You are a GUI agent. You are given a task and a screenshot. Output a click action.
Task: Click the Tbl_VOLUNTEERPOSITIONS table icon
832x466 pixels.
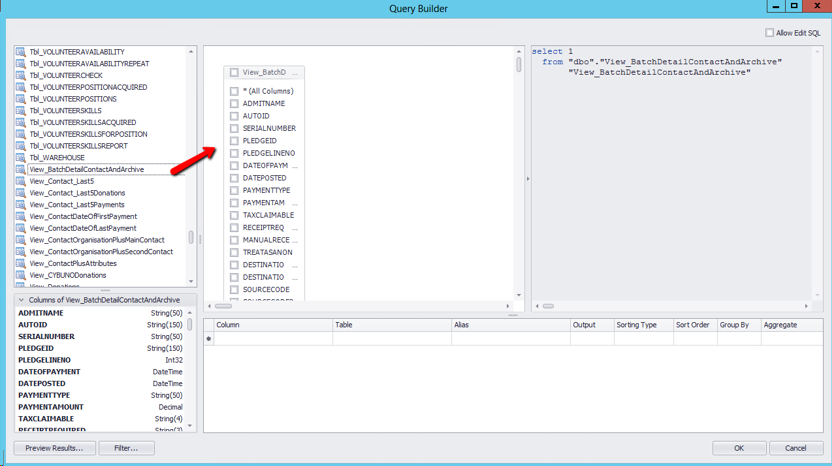tap(21, 99)
